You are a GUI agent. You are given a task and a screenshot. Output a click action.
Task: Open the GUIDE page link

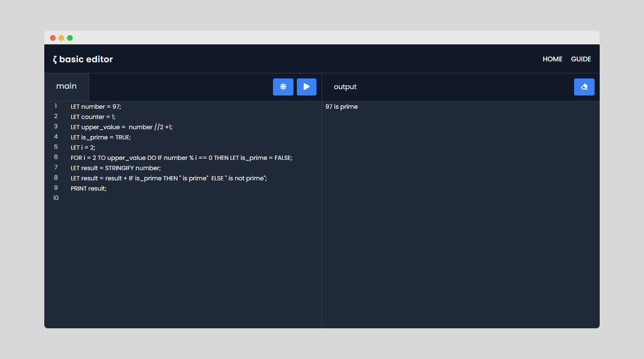click(x=581, y=59)
